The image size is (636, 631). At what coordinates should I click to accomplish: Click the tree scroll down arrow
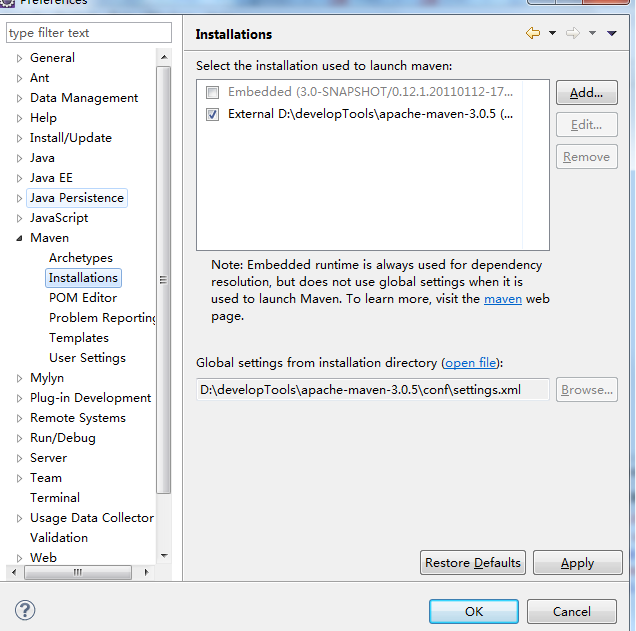pos(164,556)
